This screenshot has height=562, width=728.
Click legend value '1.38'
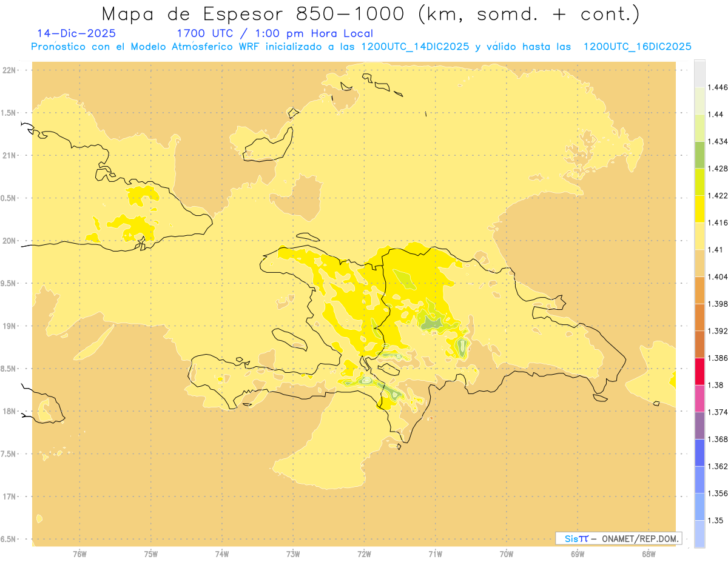[x=716, y=385]
